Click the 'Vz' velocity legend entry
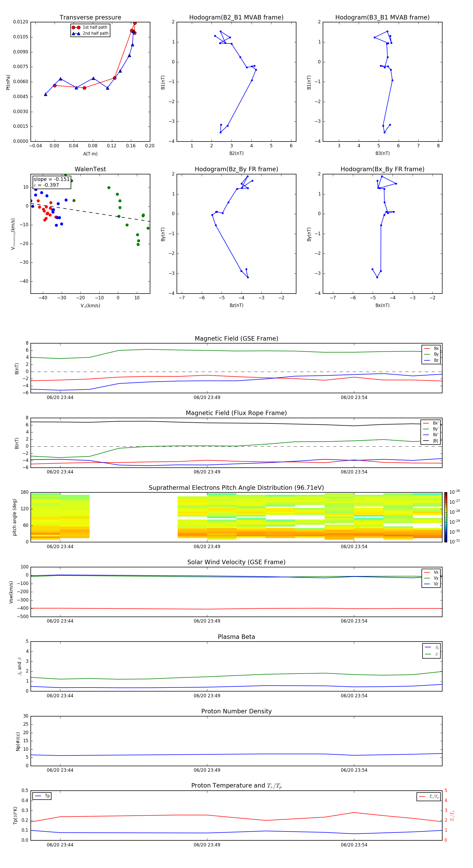Image resolution: width=473 pixels, height=868 pixels. point(431,584)
